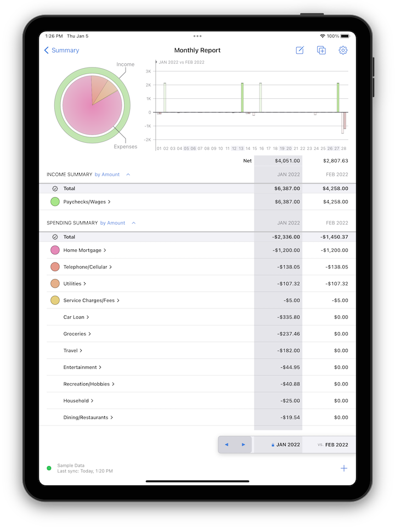Tap the edit report pencil icon

click(300, 50)
